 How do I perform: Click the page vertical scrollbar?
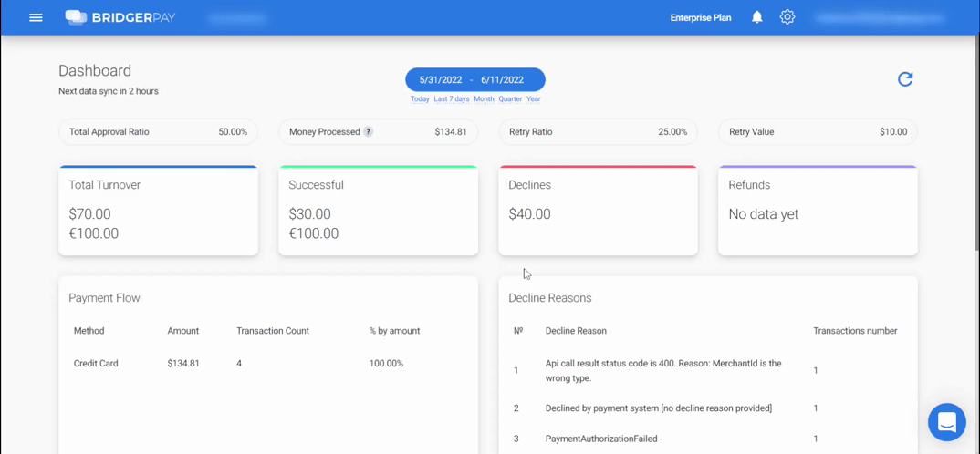coord(975,144)
